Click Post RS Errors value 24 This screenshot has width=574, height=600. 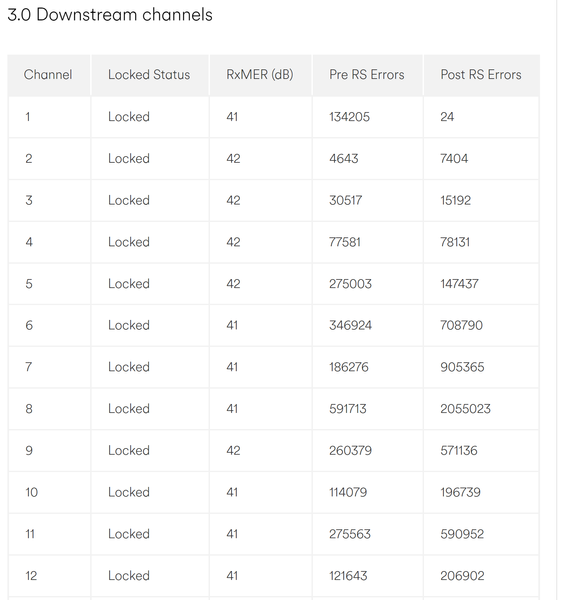[447, 117]
